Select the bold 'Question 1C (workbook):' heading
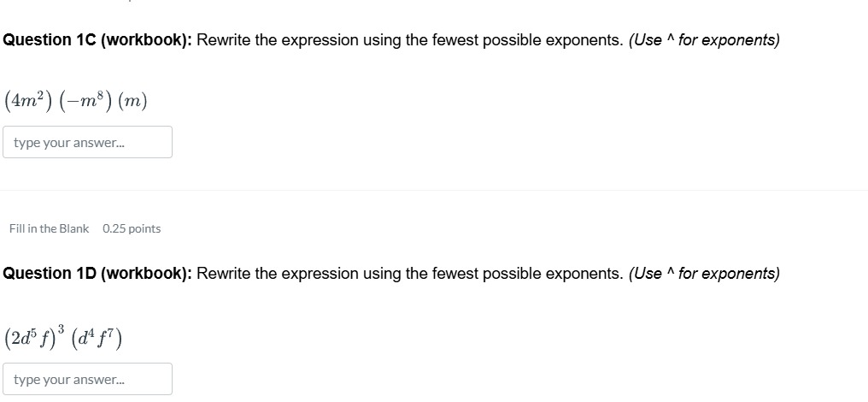868x402 pixels. click(x=97, y=40)
